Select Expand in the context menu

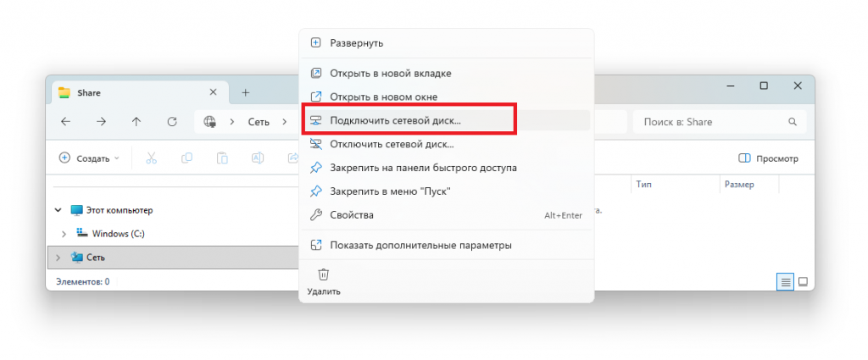click(x=446, y=42)
